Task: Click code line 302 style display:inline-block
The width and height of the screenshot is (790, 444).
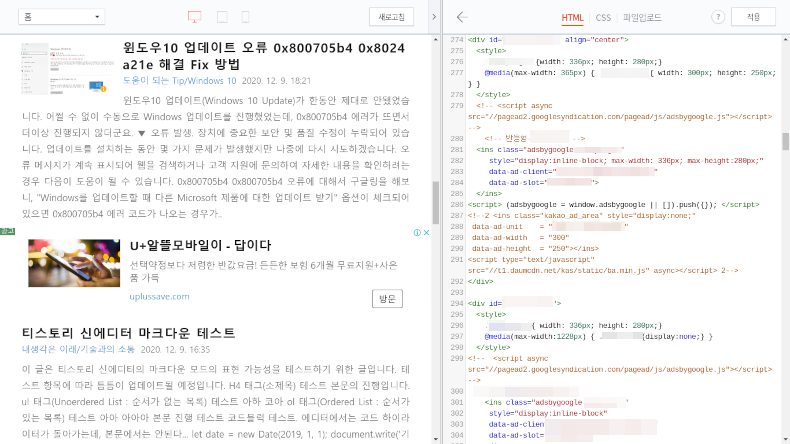Action: 548,413
